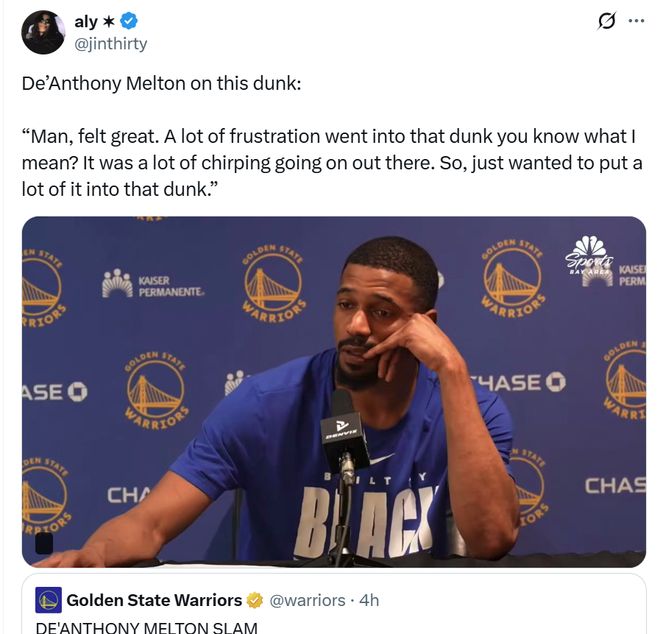Click the display name 'aly ✶'
The image size is (660, 634).
click(97, 22)
